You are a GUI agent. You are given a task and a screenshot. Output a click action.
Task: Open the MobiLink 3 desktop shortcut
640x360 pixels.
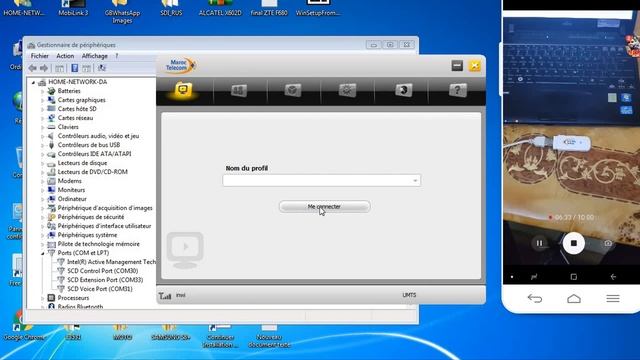tap(73, 8)
